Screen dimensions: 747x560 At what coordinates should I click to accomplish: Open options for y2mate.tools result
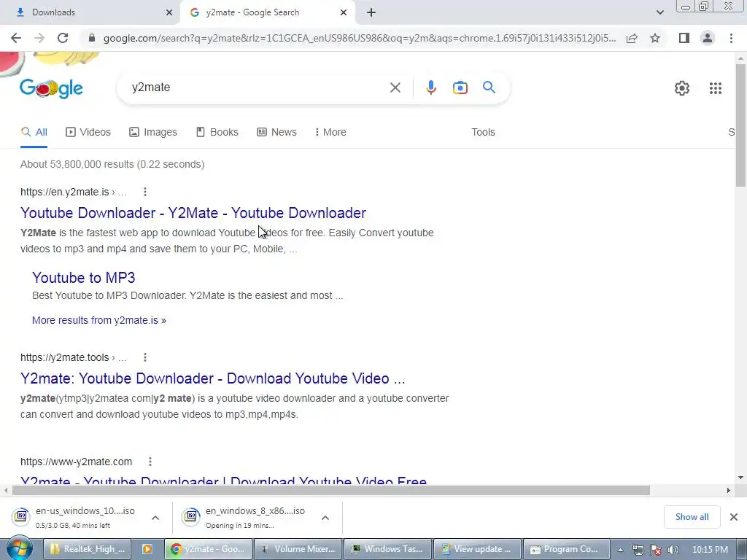[x=145, y=357]
